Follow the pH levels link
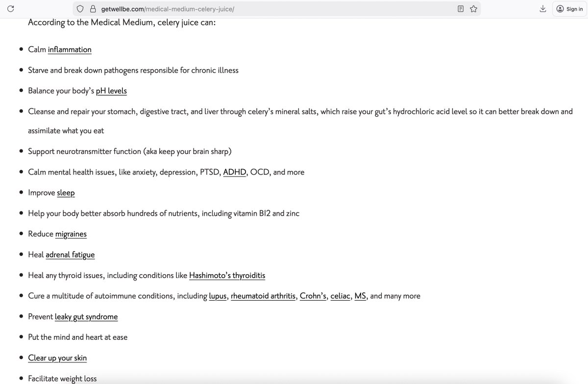 [111, 91]
